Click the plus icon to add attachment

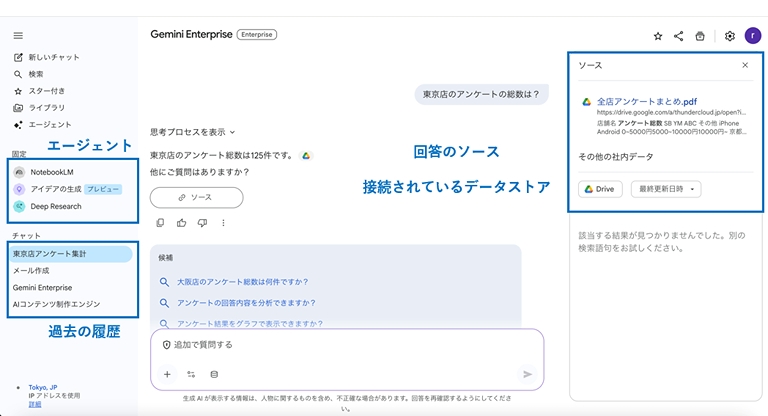point(167,374)
